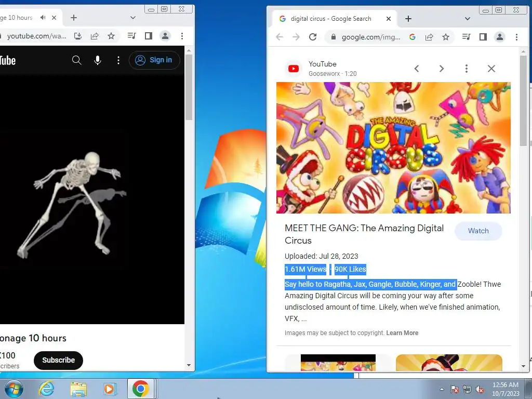532x399 pixels.
Task: Open the Windows Start menu
Action: pyautogui.click(x=14, y=389)
